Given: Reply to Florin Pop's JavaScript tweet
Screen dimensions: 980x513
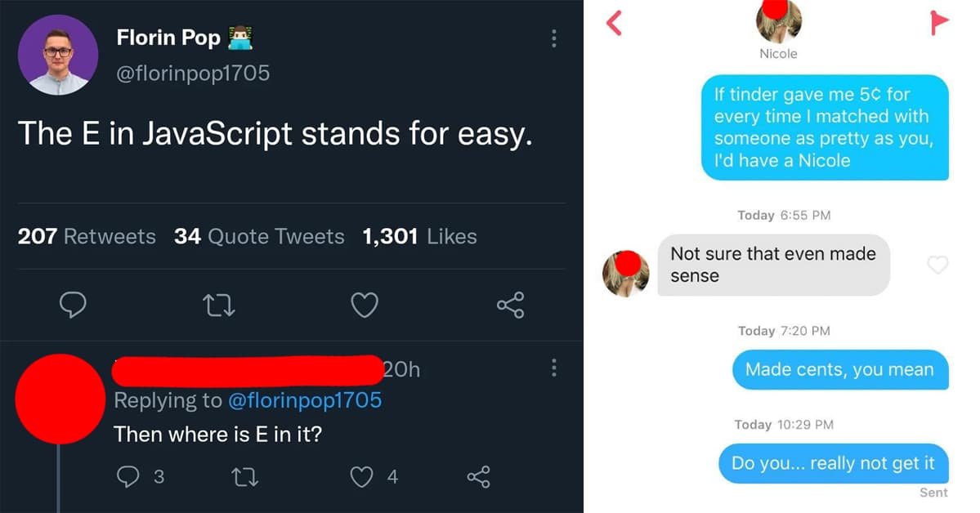Looking at the screenshot, I should point(74,306).
